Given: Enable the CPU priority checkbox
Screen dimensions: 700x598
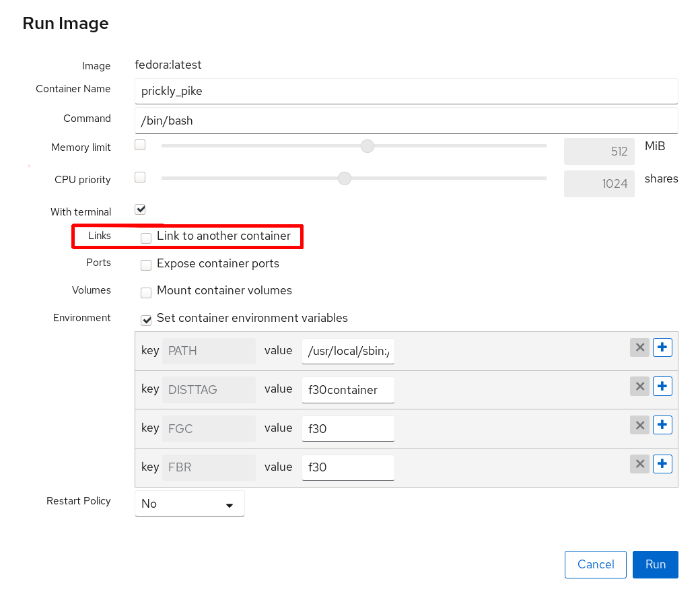Looking at the screenshot, I should (x=140, y=177).
